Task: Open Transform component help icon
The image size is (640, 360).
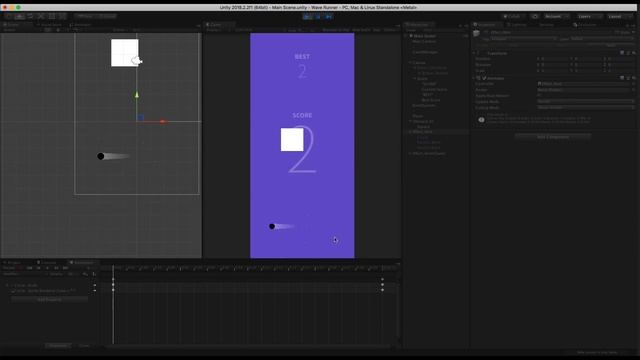Action: click(x=622, y=53)
